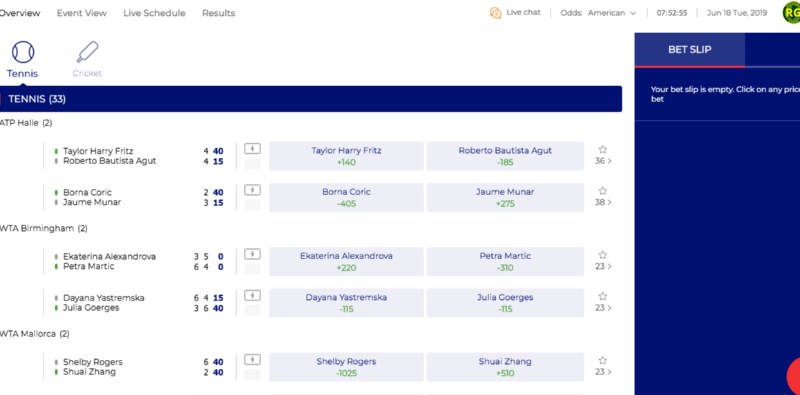The width and height of the screenshot is (800, 395).
Task: Select the Tennis sport icon
Action: click(22, 52)
